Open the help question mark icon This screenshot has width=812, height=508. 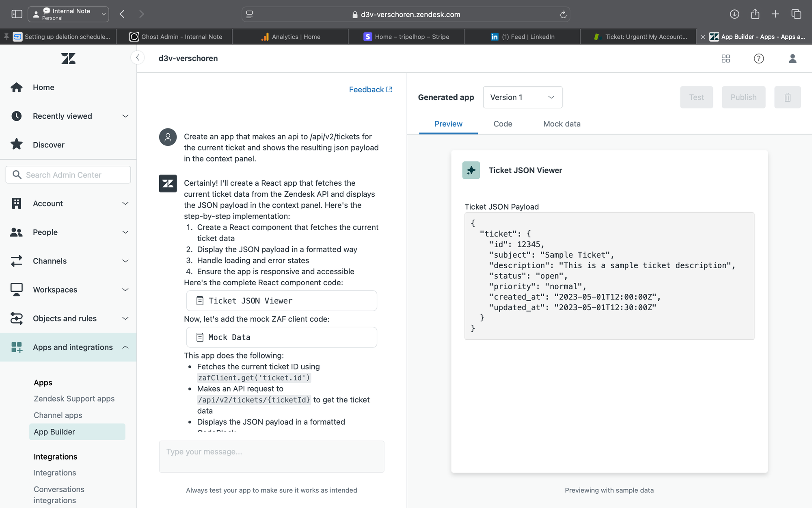click(759, 59)
